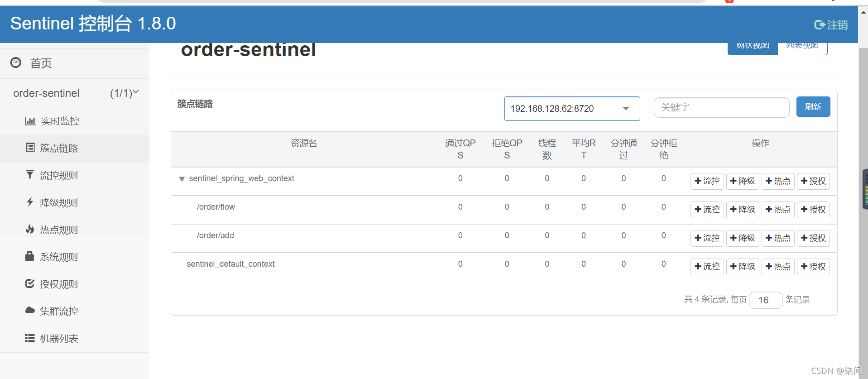Open the 首页 dashboard icon
Image resolution: width=868 pixels, height=379 pixels.
[x=16, y=62]
